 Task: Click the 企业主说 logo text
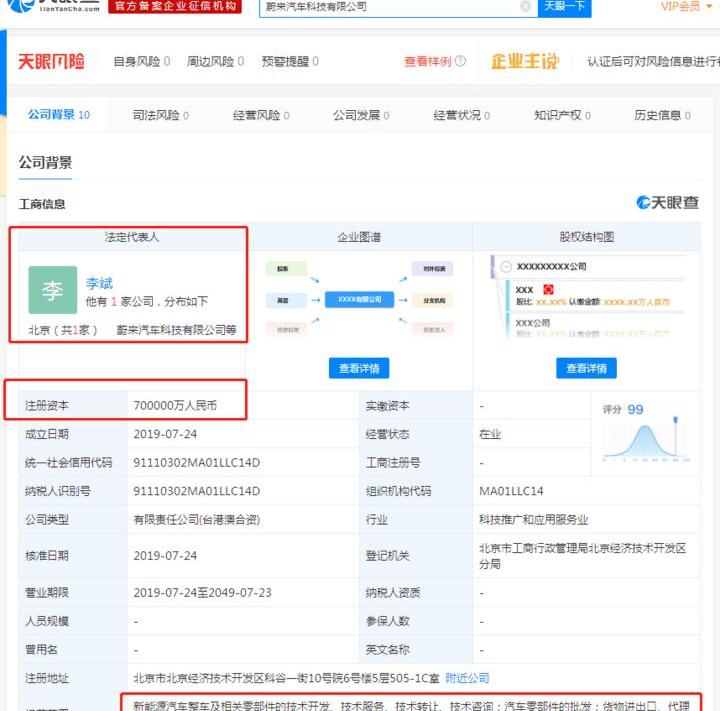(524, 62)
